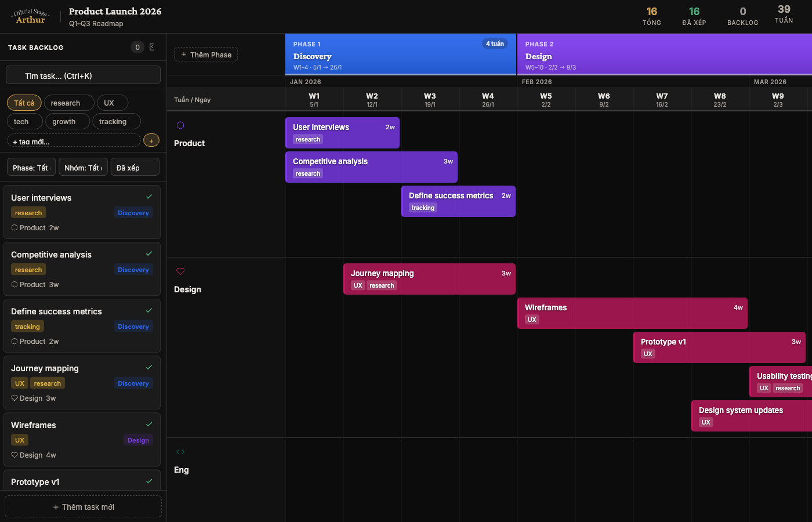Open Usability testing bar on timeline

pyautogui.click(x=781, y=382)
